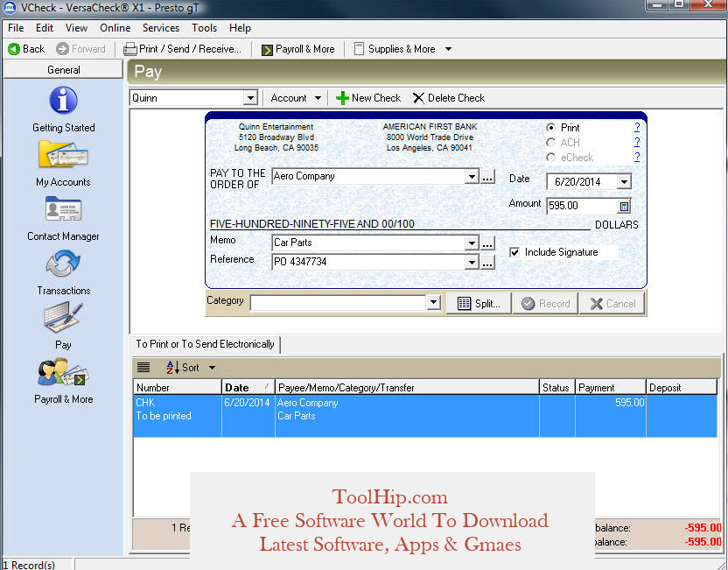This screenshot has height=570, width=728.
Task: Open Memo browse ellipsis button
Action: pos(487,243)
